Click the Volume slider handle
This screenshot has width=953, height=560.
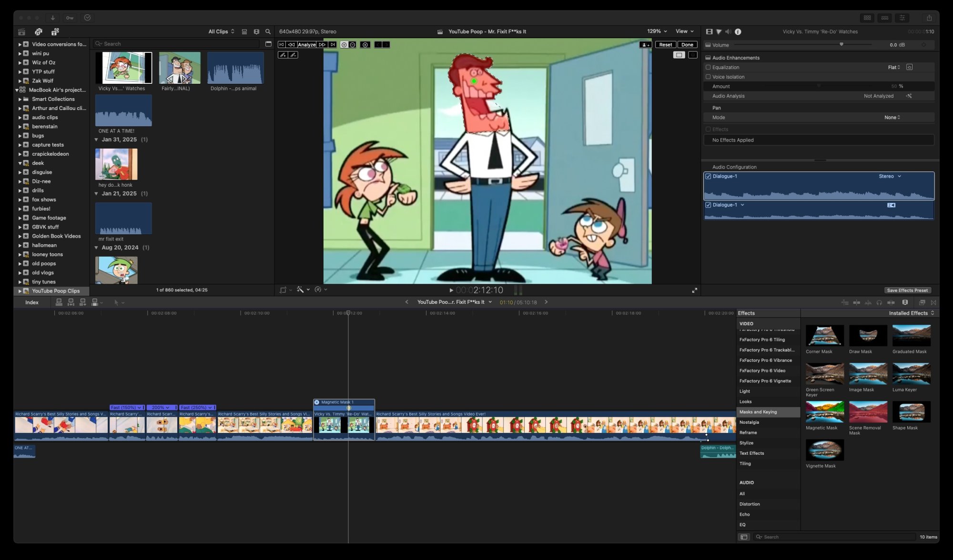coord(841,44)
